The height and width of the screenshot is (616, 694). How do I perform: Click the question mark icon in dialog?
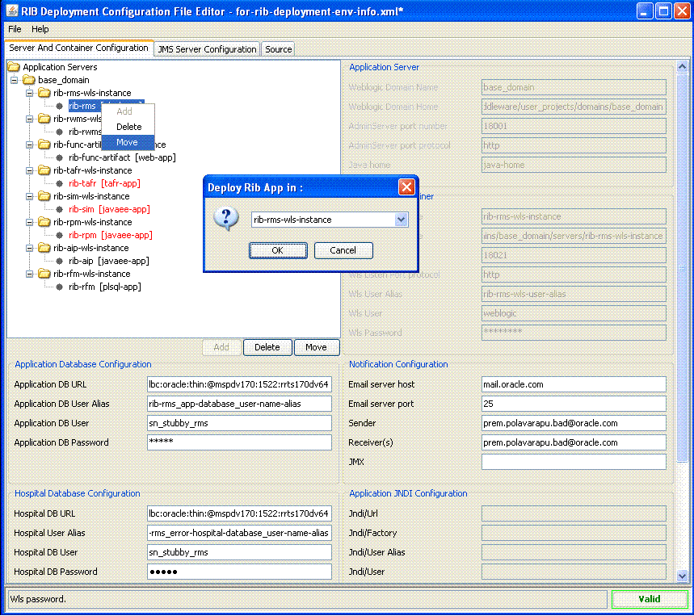click(226, 219)
